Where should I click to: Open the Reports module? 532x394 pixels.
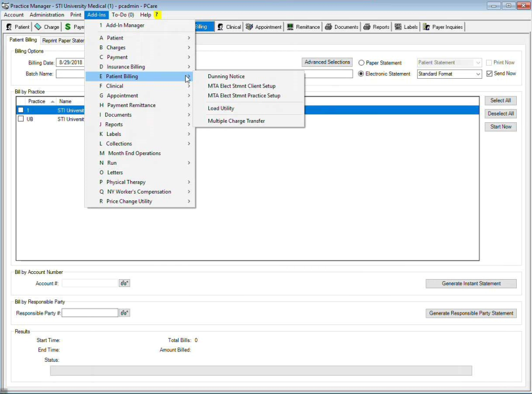pos(376,27)
